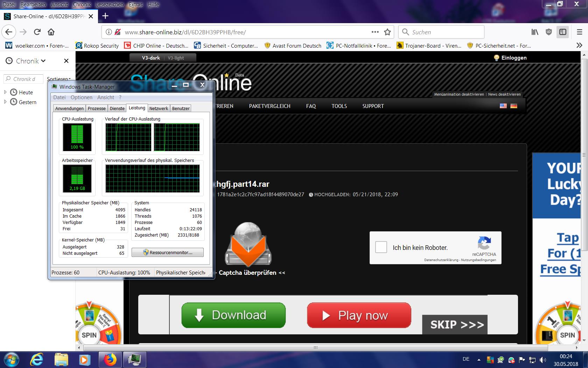Viewport: 588px width, 368px height.
Task: Select the German flag language icon
Action: [514, 106]
